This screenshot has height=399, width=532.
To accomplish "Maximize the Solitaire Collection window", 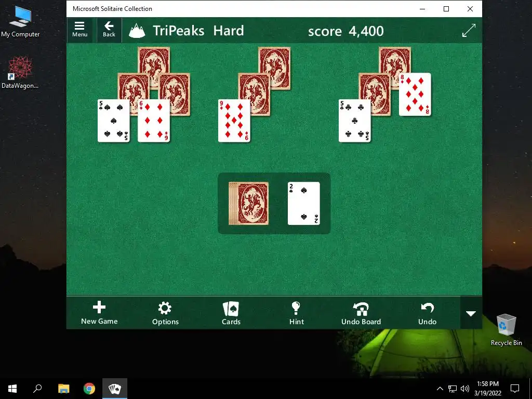I will [446, 9].
